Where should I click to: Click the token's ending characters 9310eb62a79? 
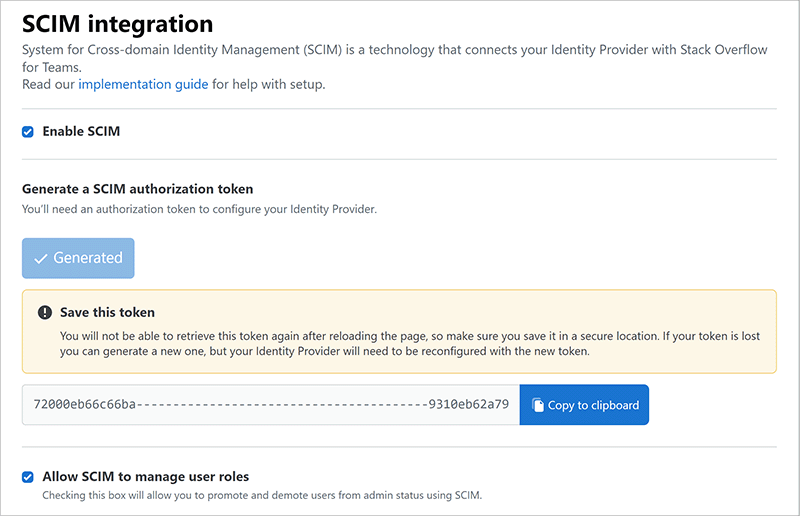(x=468, y=405)
